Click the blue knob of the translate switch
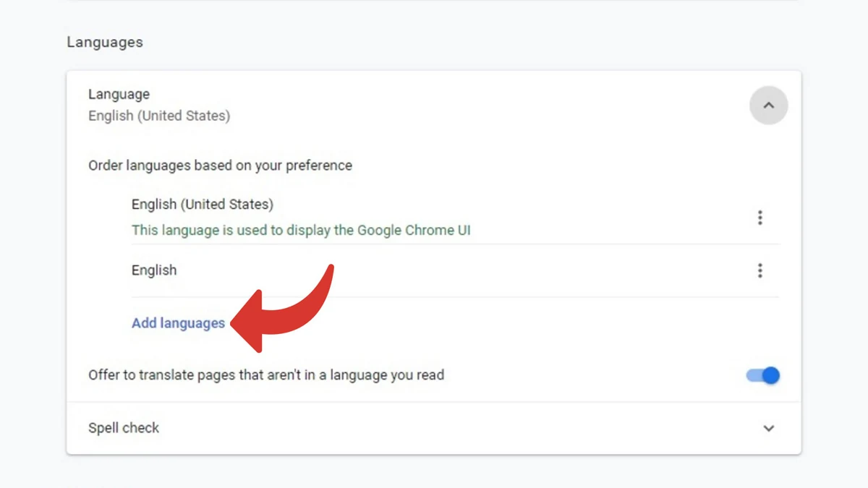 (771, 376)
